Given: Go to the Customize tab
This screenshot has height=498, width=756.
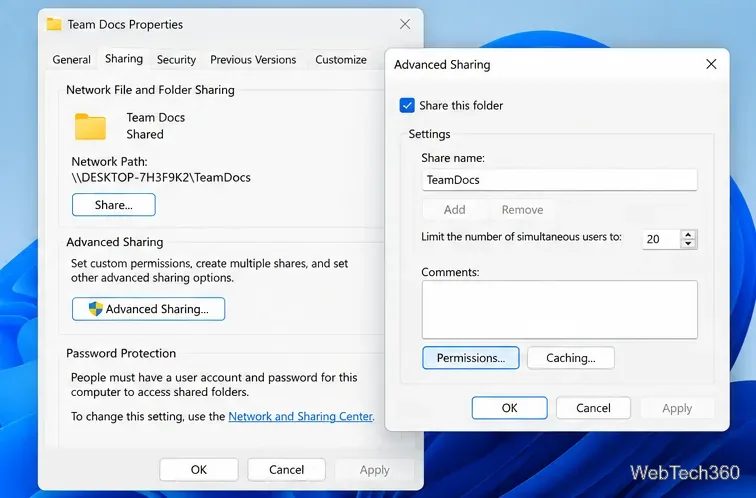Looking at the screenshot, I should 341,59.
